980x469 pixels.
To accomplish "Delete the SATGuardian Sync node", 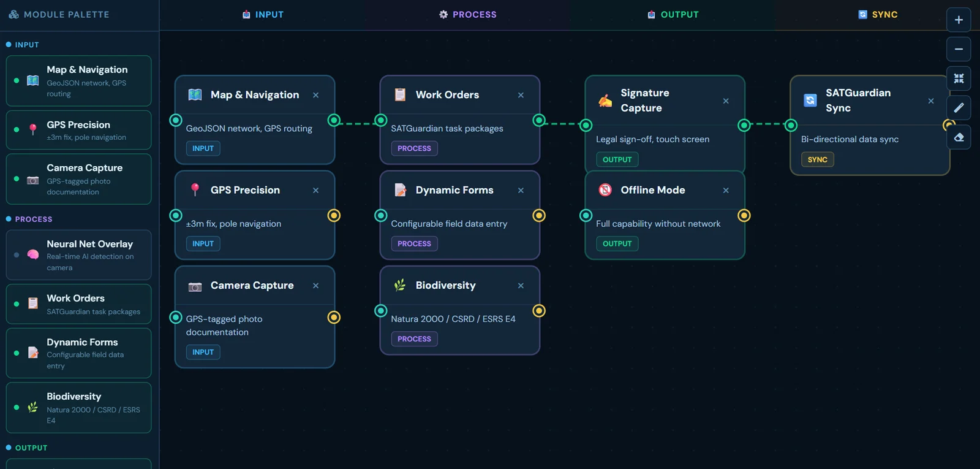I will point(931,101).
